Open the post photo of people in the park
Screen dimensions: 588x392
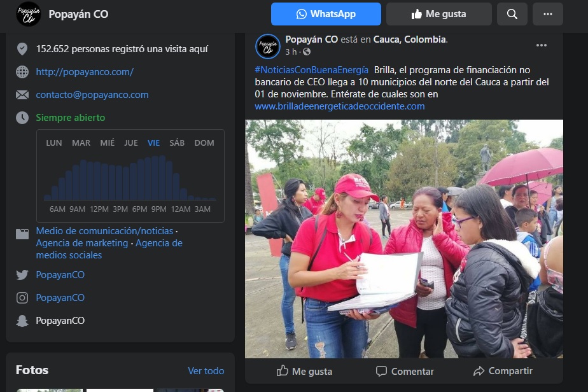[404, 239]
